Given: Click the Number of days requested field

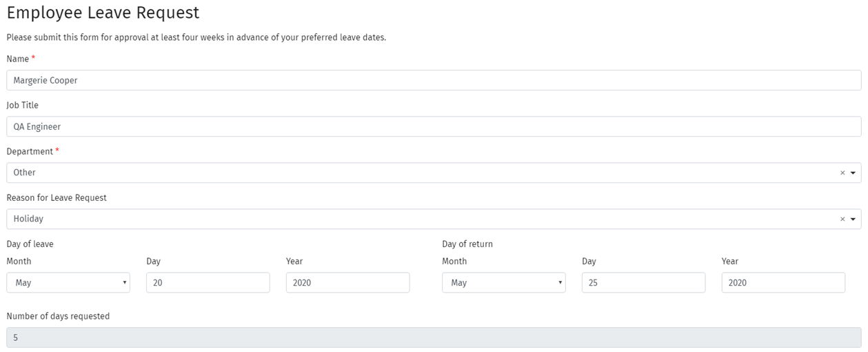Looking at the screenshot, I should [434, 338].
